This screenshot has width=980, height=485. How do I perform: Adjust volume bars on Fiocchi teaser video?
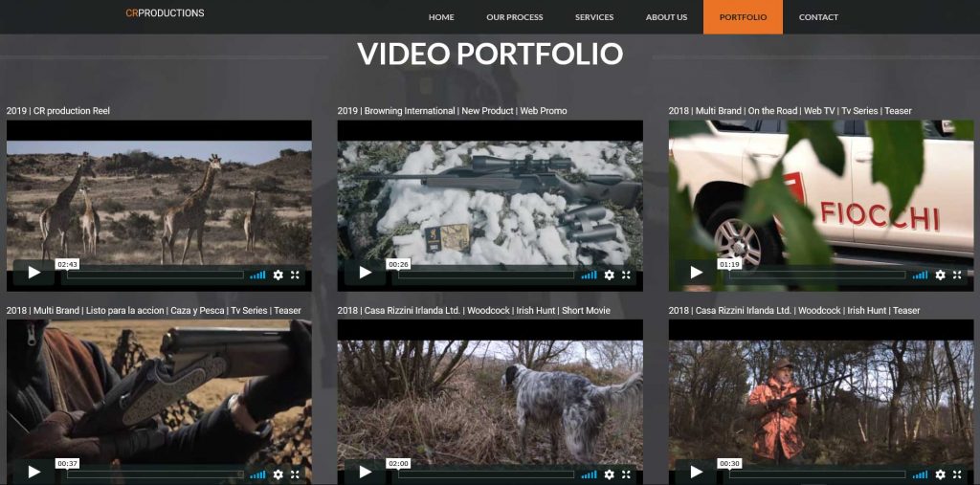[920, 275]
